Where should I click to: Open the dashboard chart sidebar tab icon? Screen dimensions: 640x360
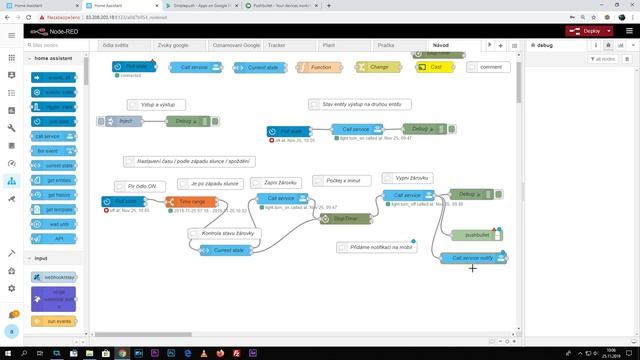[x=621, y=45]
